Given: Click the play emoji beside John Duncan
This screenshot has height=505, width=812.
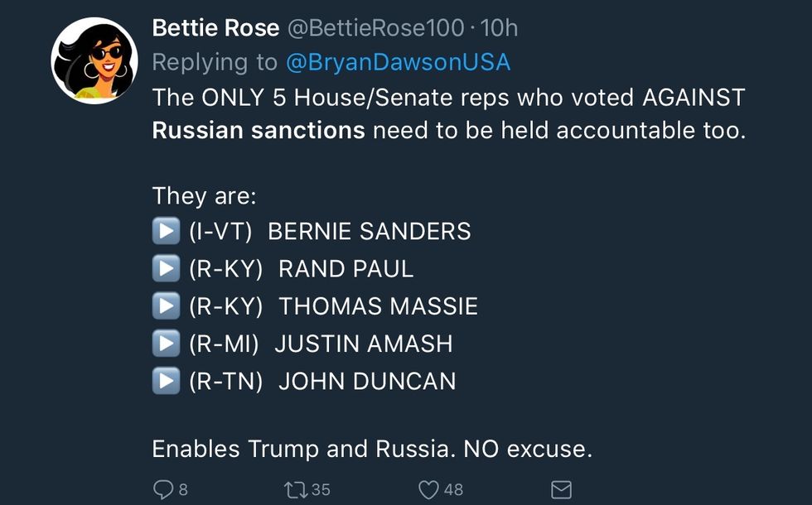Looking at the screenshot, I should (x=166, y=381).
